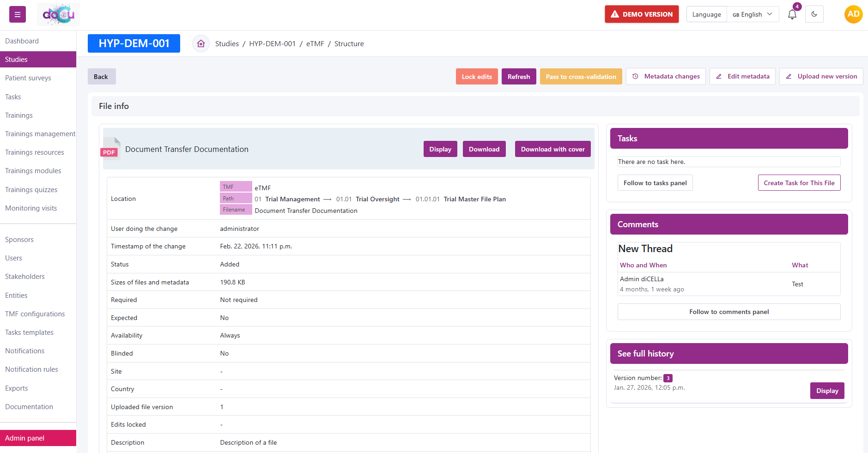Click the Download button
This screenshot has width=868, height=453.
[484, 149]
